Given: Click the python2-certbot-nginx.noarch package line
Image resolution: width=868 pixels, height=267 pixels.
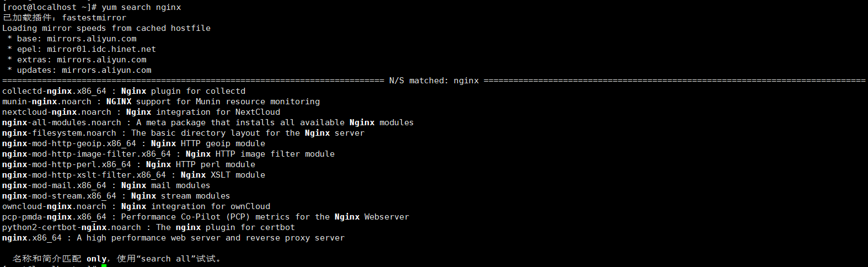Looking at the screenshot, I should click(x=72, y=227).
